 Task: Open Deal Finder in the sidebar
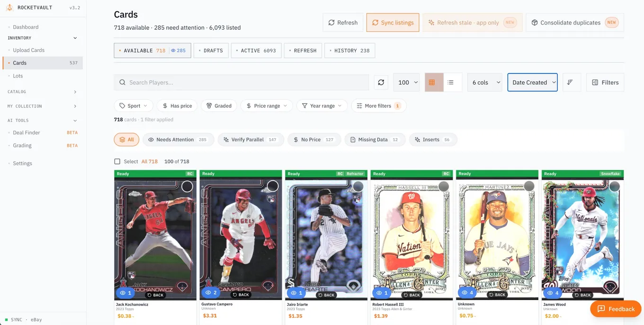tap(27, 132)
